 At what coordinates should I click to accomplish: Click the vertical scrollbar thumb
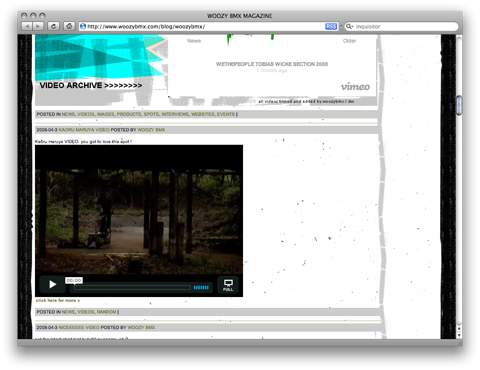coord(459,105)
